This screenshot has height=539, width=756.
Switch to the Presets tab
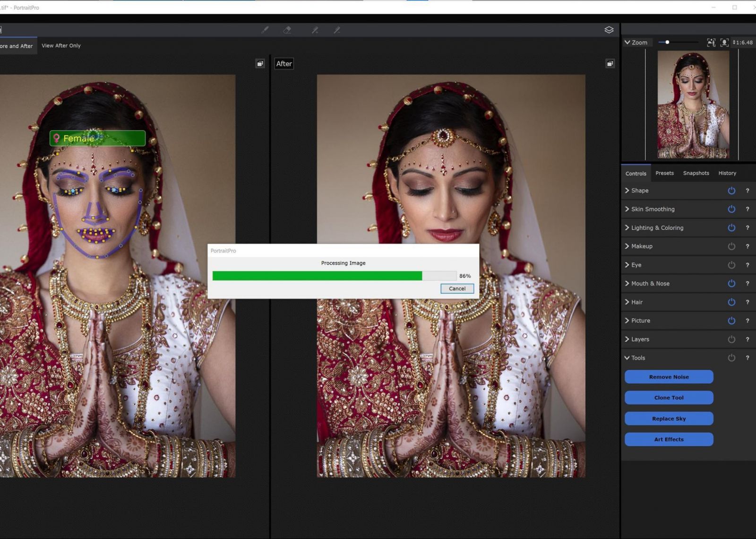[x=664, y=173]
